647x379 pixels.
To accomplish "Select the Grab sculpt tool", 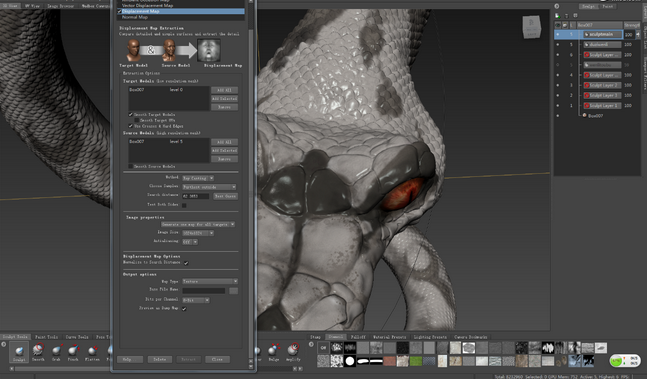I will pos(56,352).
